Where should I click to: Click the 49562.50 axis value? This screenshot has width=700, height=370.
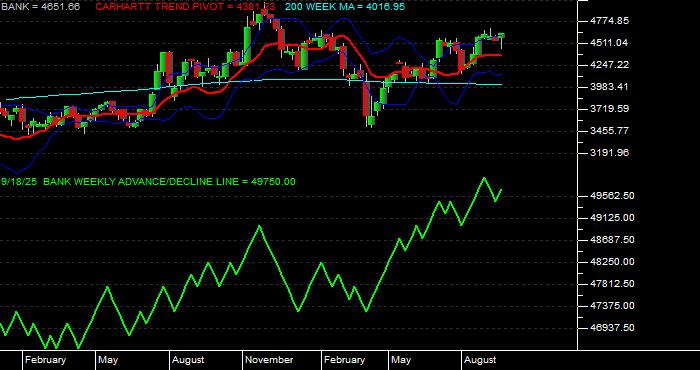click(x=612, y=196)
